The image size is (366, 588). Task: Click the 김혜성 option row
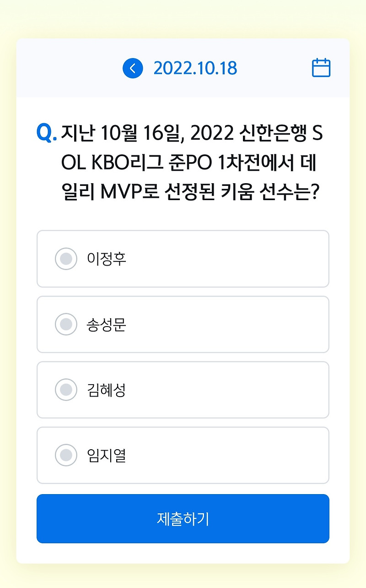[x=183, y=390]
